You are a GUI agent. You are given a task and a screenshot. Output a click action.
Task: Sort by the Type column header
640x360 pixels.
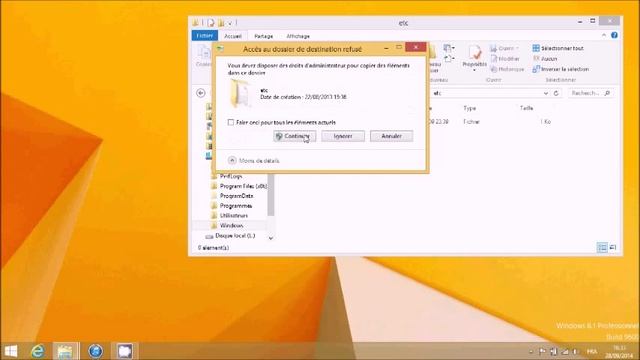[470, 108]
